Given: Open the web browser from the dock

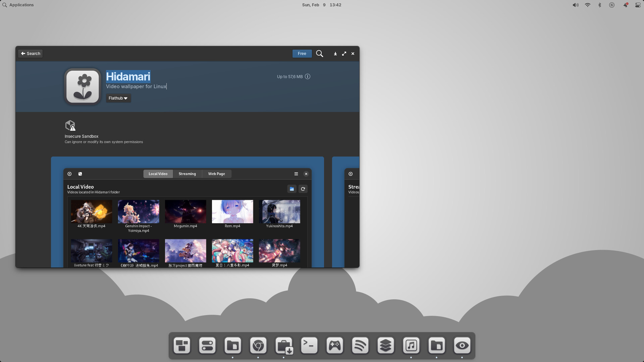Looking at the screenshot, I should click(258, 346).
